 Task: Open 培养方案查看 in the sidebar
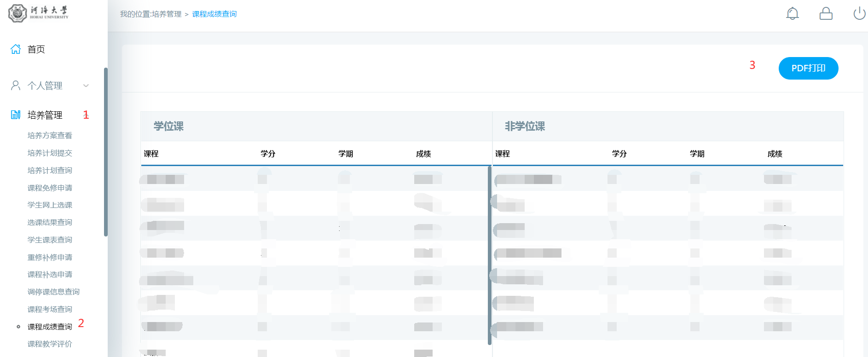coord(50,135)
